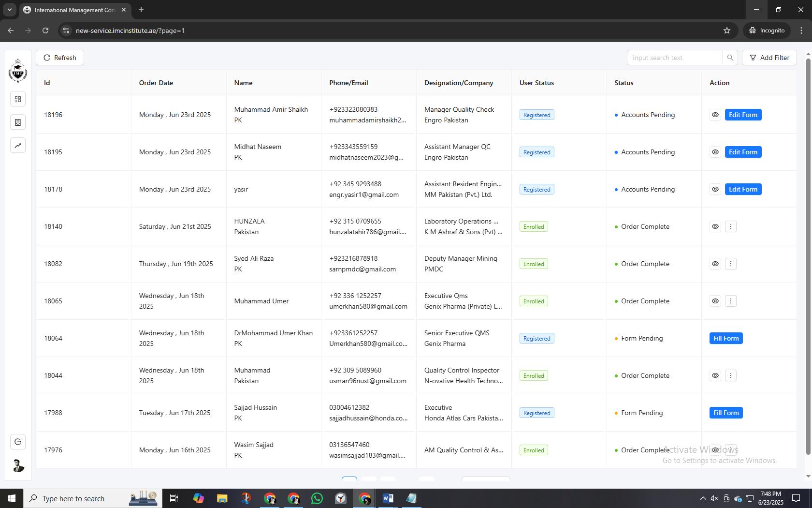This screenshot has width=812, height=508.
Task: Click the Incognito indicator button
Action: click(767, 30)
